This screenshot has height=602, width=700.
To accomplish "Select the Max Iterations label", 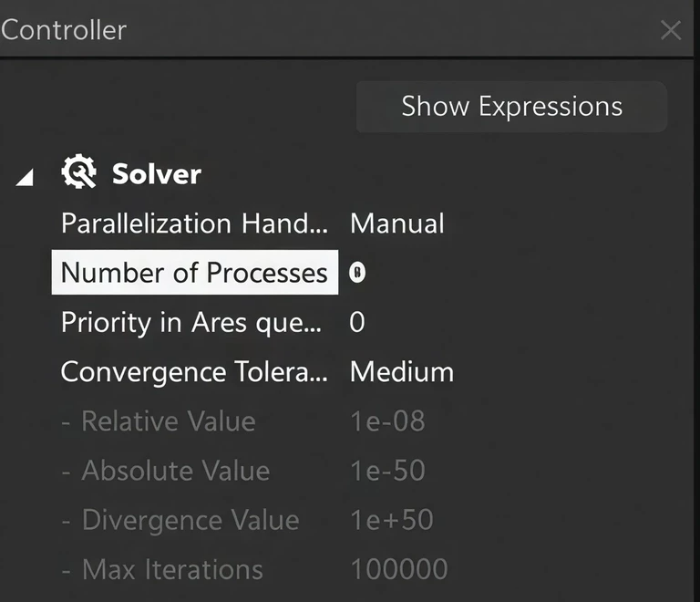I will tap(172, 570).
